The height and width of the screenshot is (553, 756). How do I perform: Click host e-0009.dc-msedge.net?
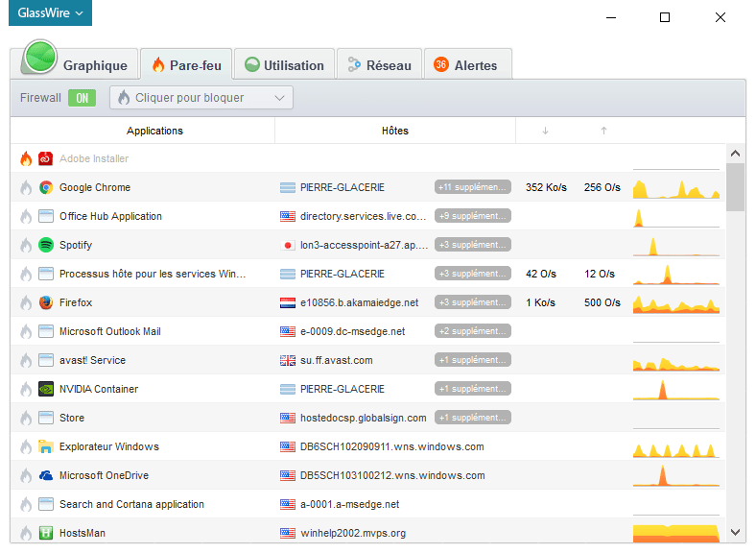[352, 331]
